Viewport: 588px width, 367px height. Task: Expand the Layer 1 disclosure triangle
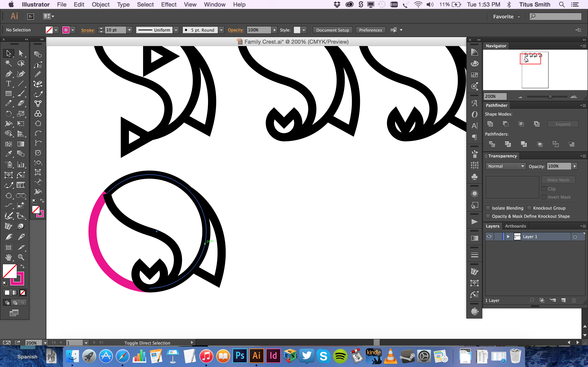tap(508, 237)
